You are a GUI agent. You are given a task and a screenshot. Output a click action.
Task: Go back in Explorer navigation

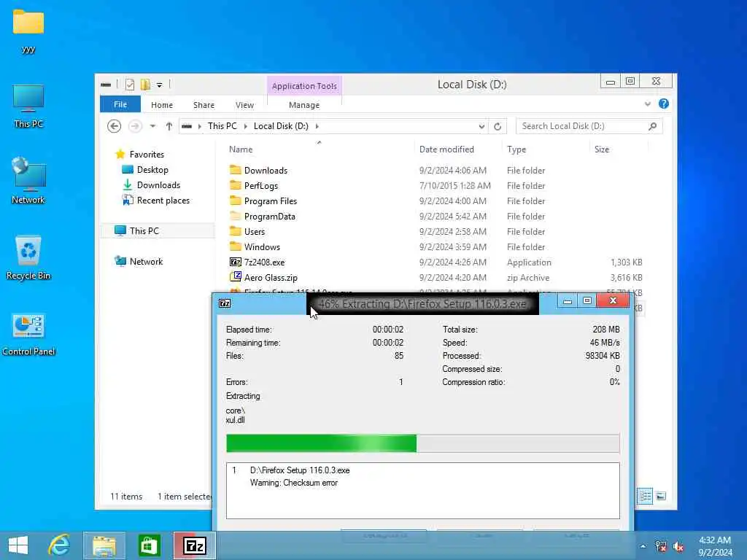(114, 126)
